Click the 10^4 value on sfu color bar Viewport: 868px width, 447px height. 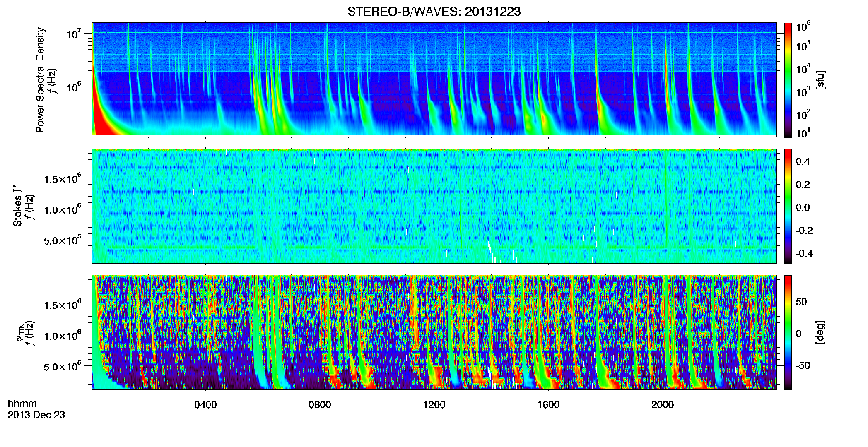(x=803, y=69)
